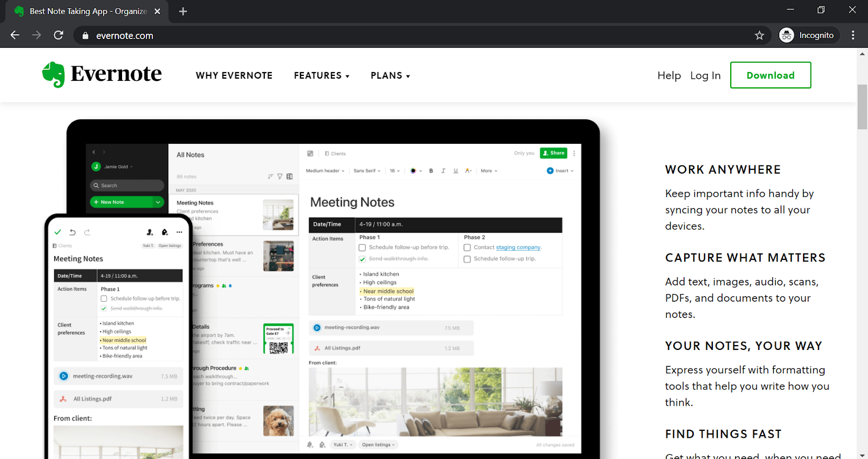This screenshot has height=459, width=868.
Task: Expand the More formatting dropdown
Action: point(489,171)
